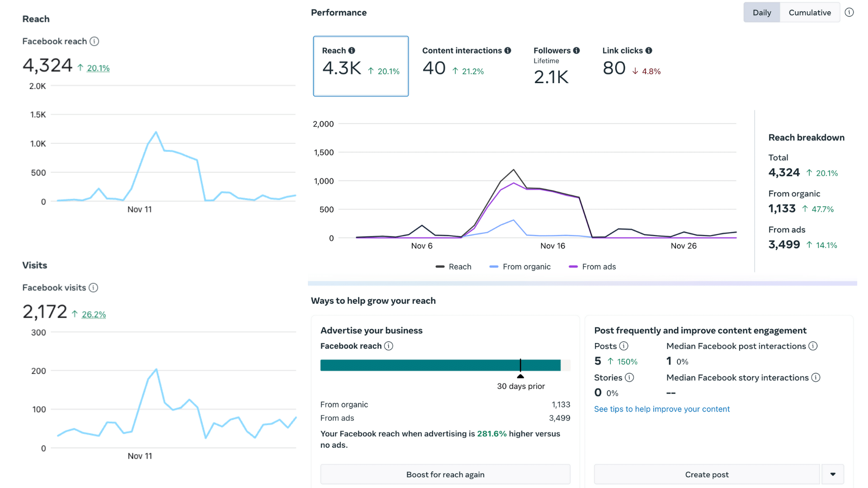
Task: Open the Create post dropdown arrow
Action: coord(833,474)
